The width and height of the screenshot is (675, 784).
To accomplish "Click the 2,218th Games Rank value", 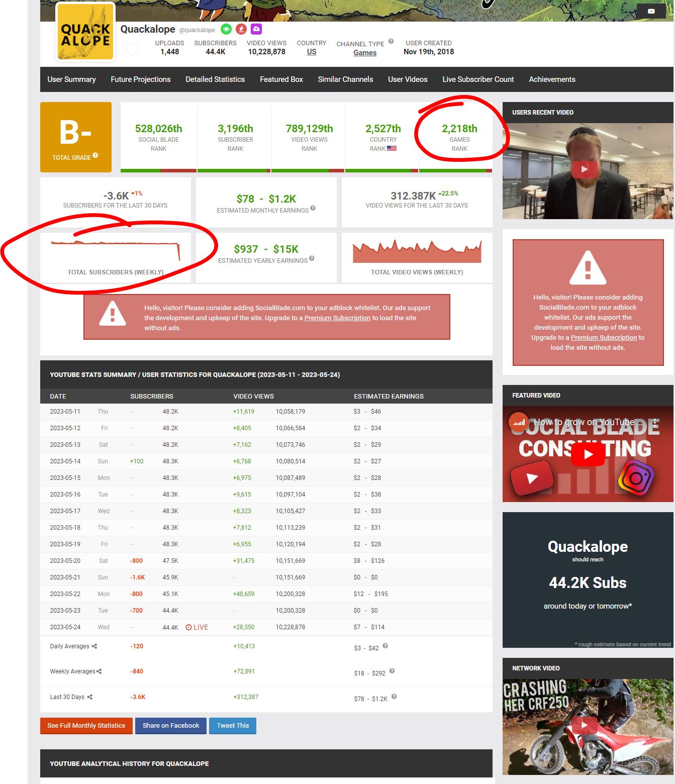I will (x=459, y=129).
